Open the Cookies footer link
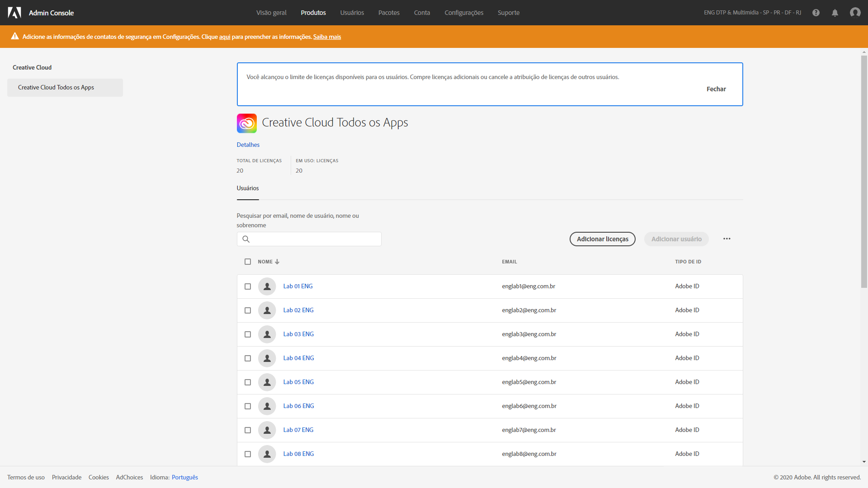The width and height of the screenshot is (868, 488). 99,477
